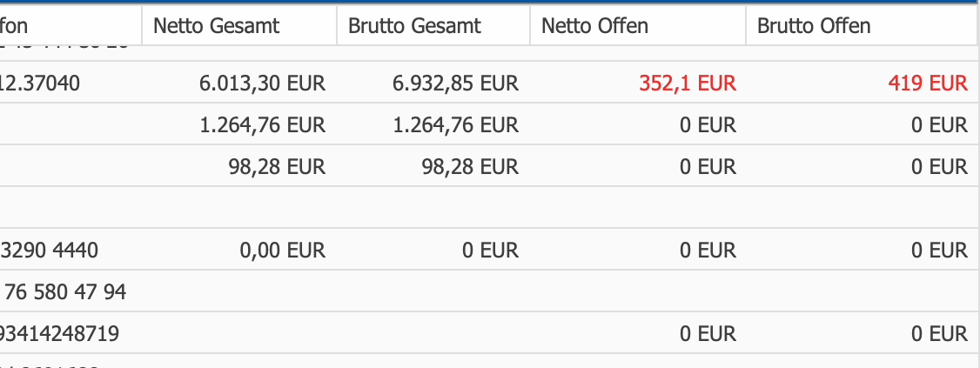The image size is (980, 368).
Task: Select the Netto Offen column header
Action: 595,26
